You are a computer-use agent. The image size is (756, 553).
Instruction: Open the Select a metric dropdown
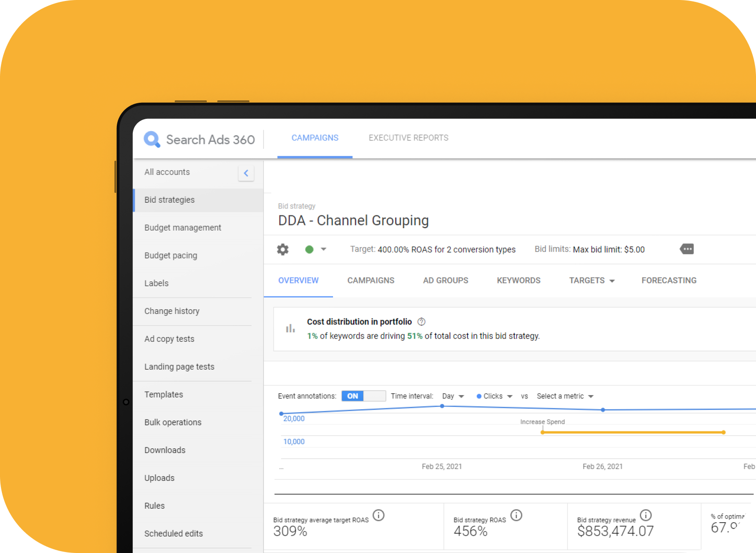[565, 396]
